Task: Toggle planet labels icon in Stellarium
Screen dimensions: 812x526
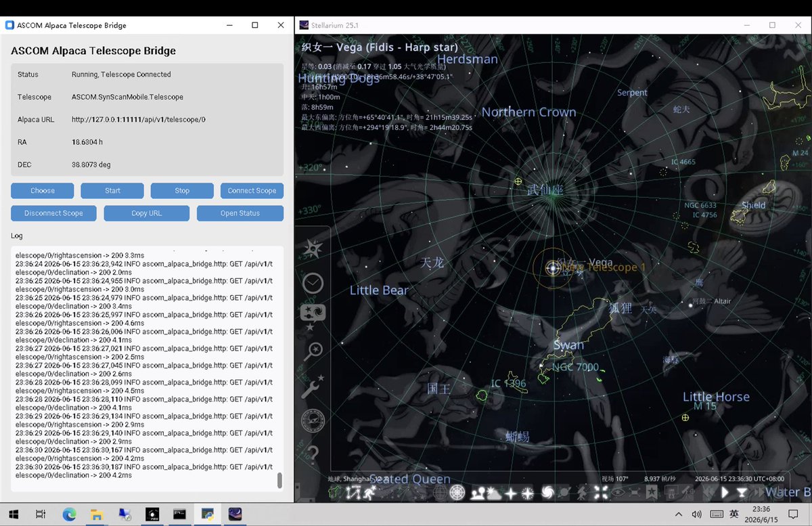Action: [564, 492]
